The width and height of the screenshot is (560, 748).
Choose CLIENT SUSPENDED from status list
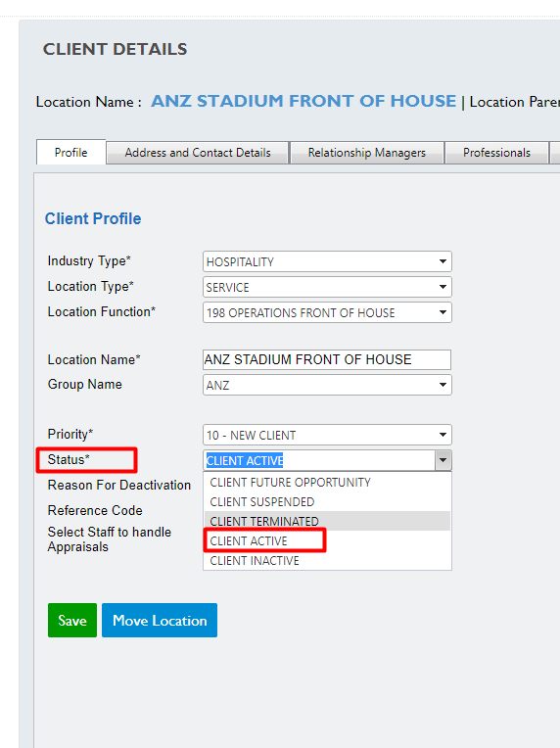pos(327,502)
